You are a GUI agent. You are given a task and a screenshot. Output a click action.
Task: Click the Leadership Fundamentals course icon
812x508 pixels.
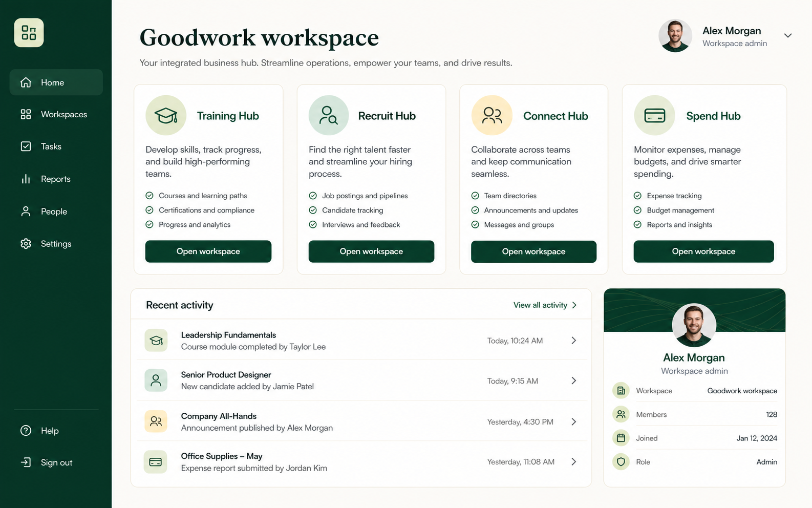tap(156, 341)
